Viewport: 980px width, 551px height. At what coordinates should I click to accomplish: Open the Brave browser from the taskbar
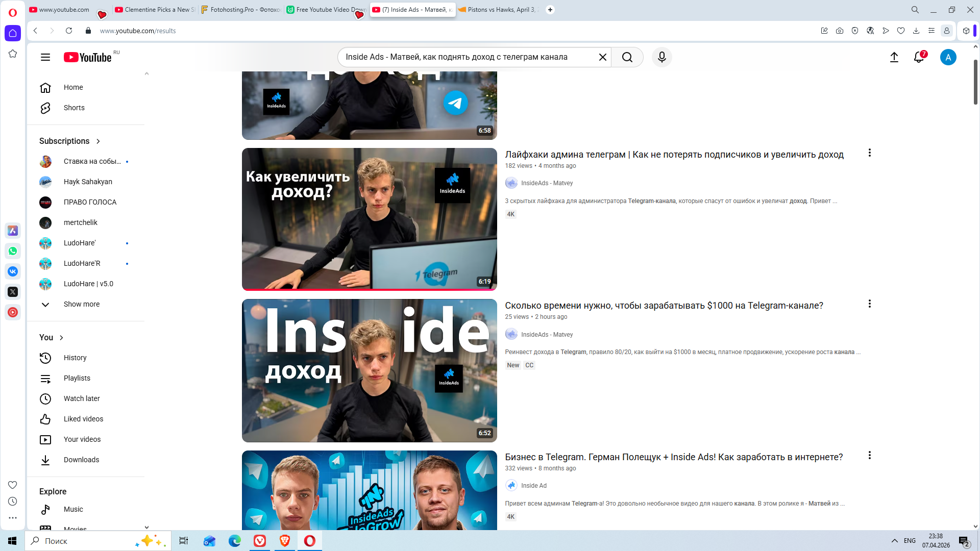(285, 541)
